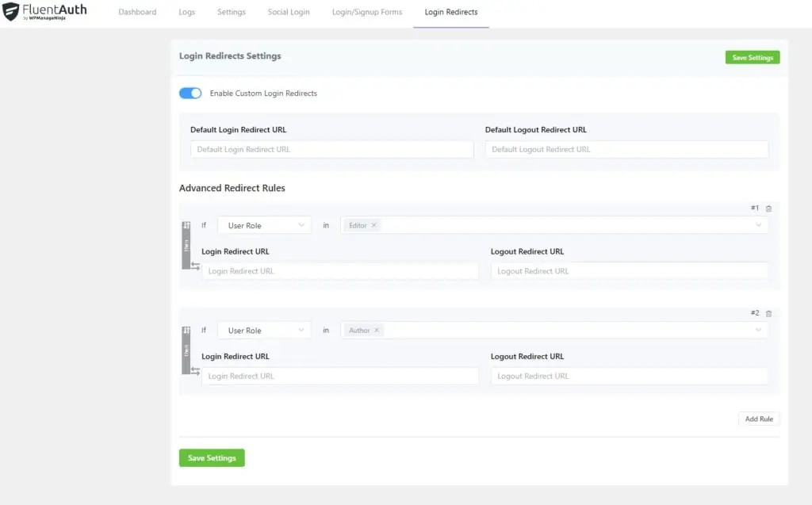The height and width of the screenshot is (505, 812).
Task: Expand the roles selector in rule #2
Action: [x=760, y=330]
